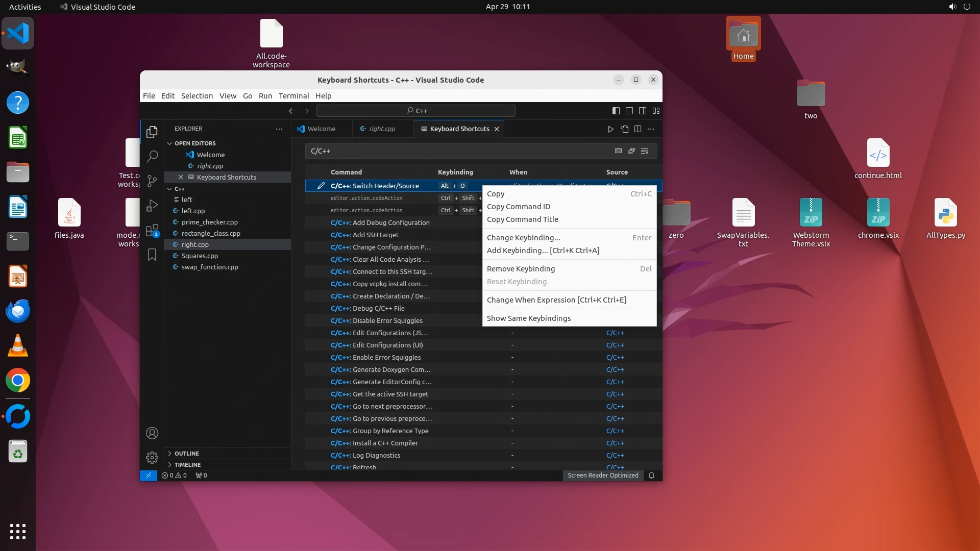Switch to the right.cpp tab

(382, 129)
